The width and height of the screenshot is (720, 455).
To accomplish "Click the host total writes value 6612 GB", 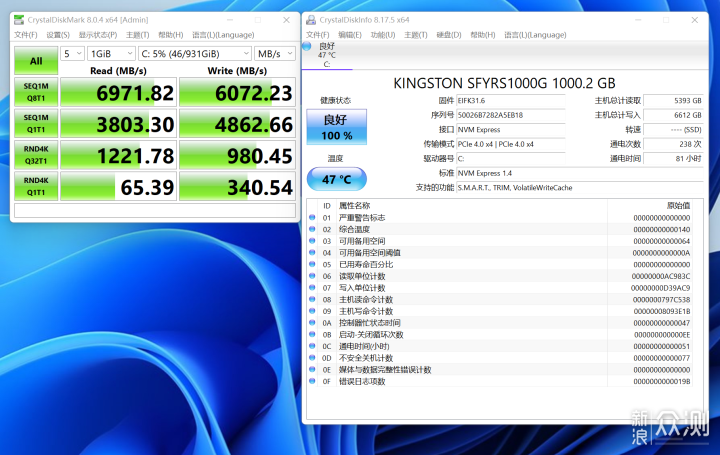I will [673, 115].
